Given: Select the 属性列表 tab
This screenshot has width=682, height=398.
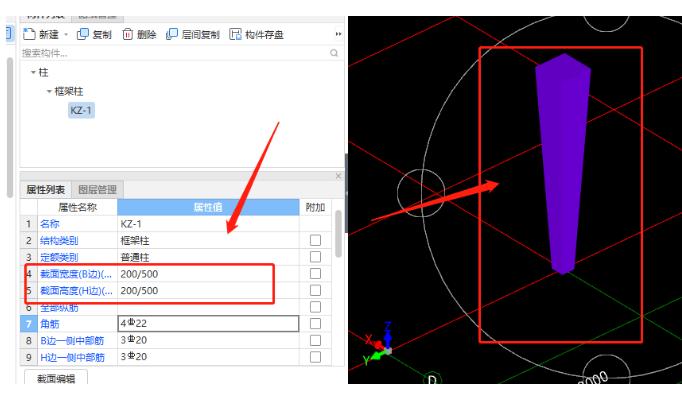Looking at the screenshot, I should (x=46, y=190).
